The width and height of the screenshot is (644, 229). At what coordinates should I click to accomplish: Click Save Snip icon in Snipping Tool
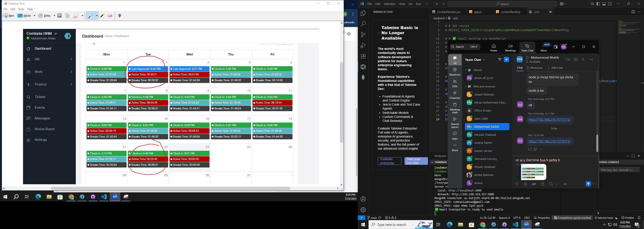pos(59,16)
